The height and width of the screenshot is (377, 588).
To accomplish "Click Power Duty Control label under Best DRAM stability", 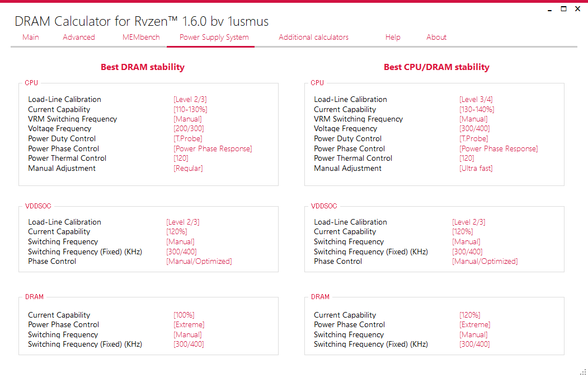I will [62, 138].
